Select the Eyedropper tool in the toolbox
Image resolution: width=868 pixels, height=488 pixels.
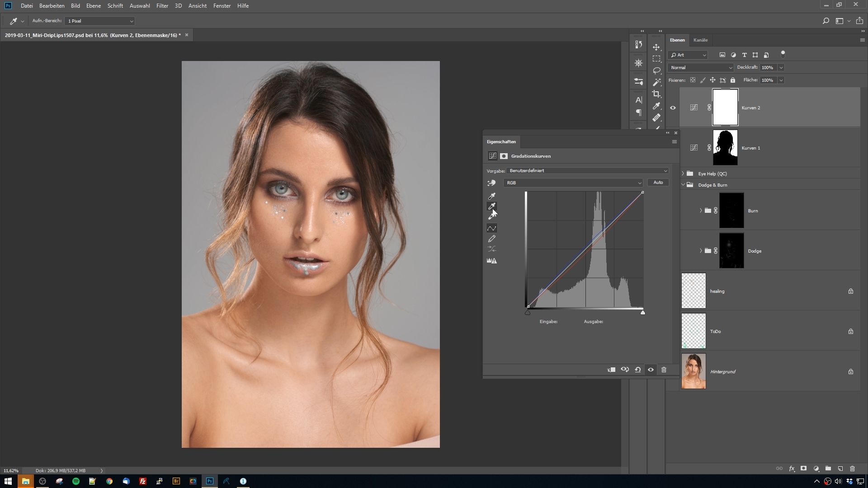click(x=656, y=106)
